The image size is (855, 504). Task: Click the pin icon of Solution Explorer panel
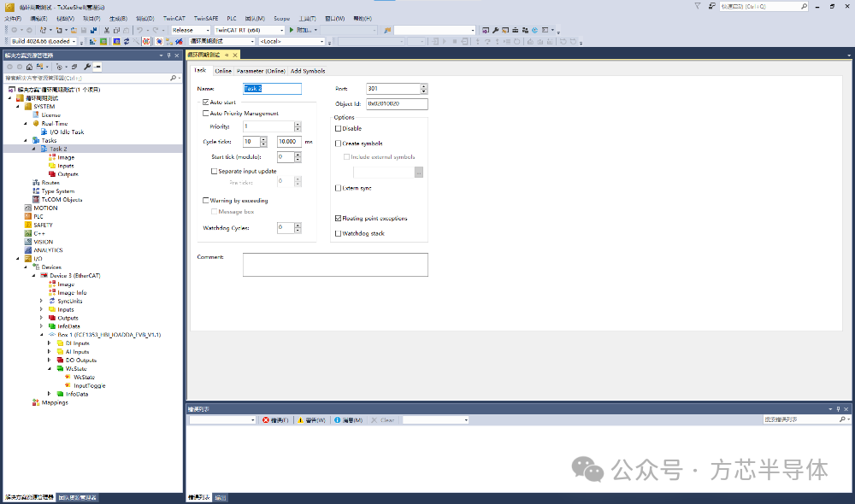[x=168, y=55]
